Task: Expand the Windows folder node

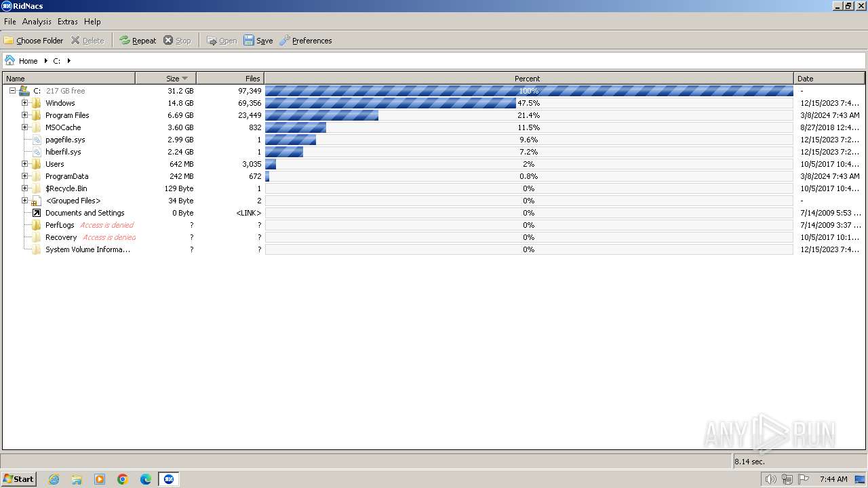Action: point(24,103)
